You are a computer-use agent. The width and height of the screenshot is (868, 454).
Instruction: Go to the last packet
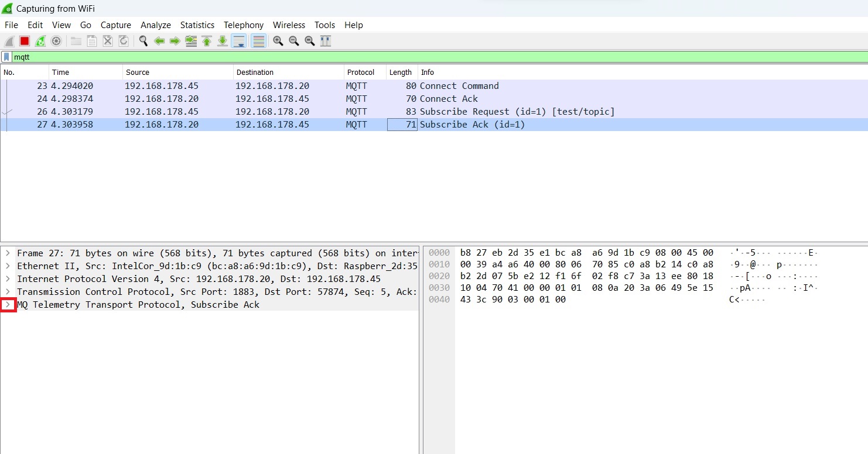[x=223, y=40]
